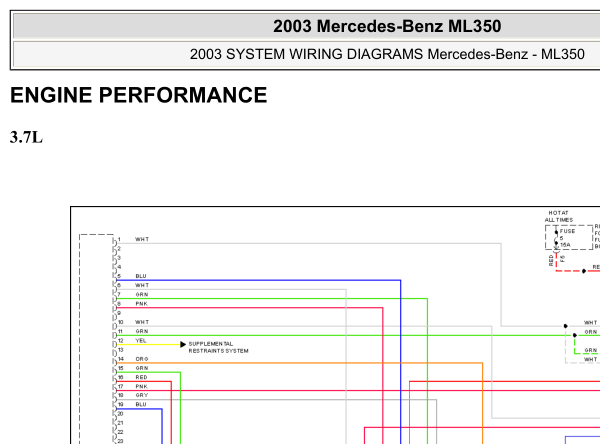600x444 pixels.
Task: Click the WHT label at pin 1
Action: point(142,239)
